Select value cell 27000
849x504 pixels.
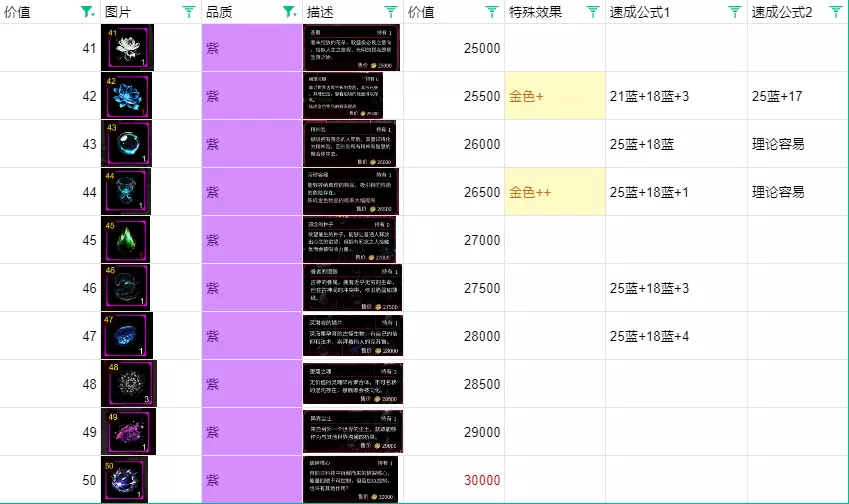454,239
